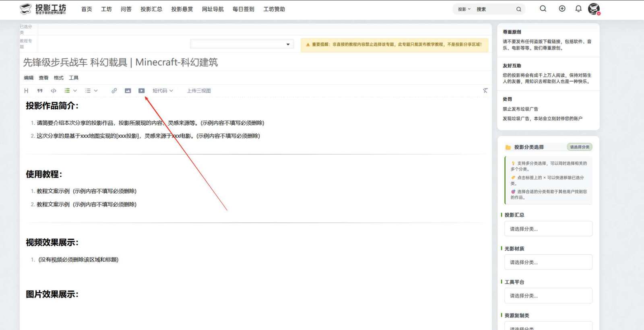This screenshot has height=330, width=644.
Task: Click the 友好互助 sidebar heading
Action: click(x=512, y=66)
